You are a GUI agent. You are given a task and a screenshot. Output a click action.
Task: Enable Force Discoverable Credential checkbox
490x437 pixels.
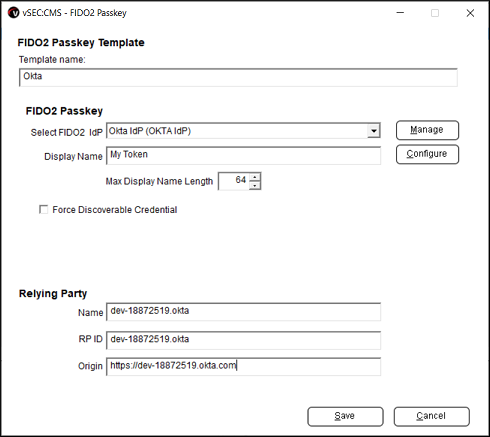click(x=43, y=209)
